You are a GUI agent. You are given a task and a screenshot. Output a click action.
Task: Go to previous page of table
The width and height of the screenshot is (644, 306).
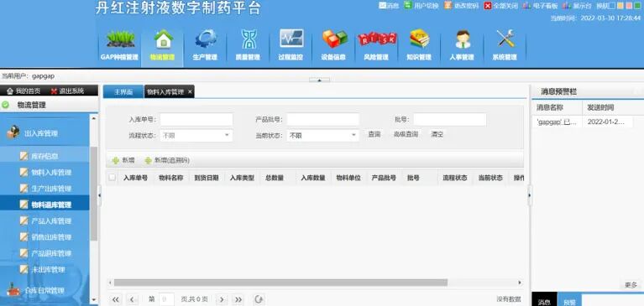[x=132, y=299]
